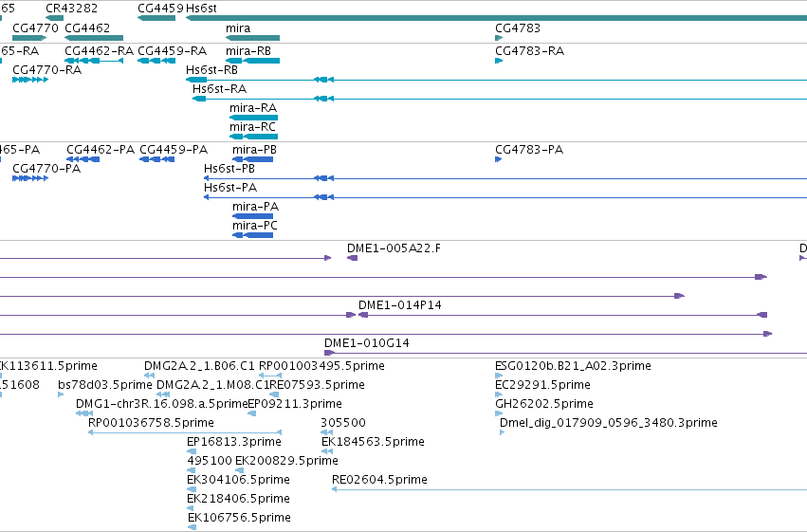807x532 pixels.
Task: Click the CG4770-RA transcript label
Action: point(46,70)
